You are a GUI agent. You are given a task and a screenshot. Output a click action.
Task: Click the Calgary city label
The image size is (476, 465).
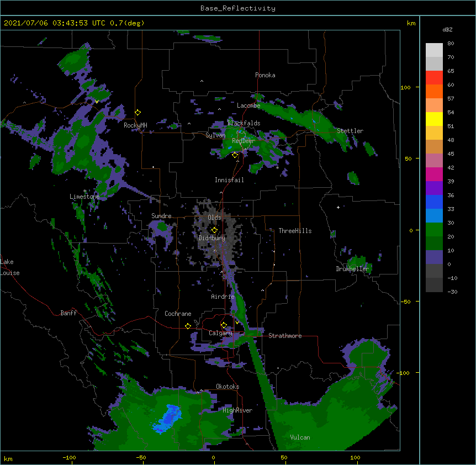coord(220,333)
